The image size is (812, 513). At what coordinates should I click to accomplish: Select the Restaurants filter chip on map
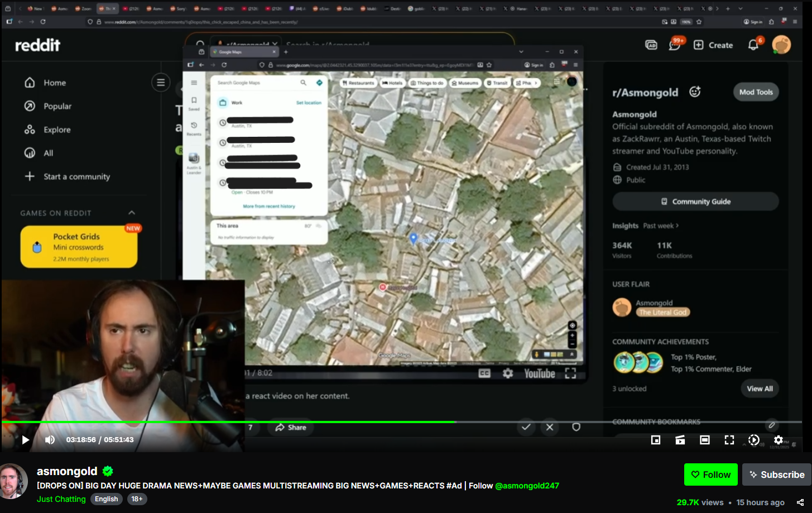(358, 83)
